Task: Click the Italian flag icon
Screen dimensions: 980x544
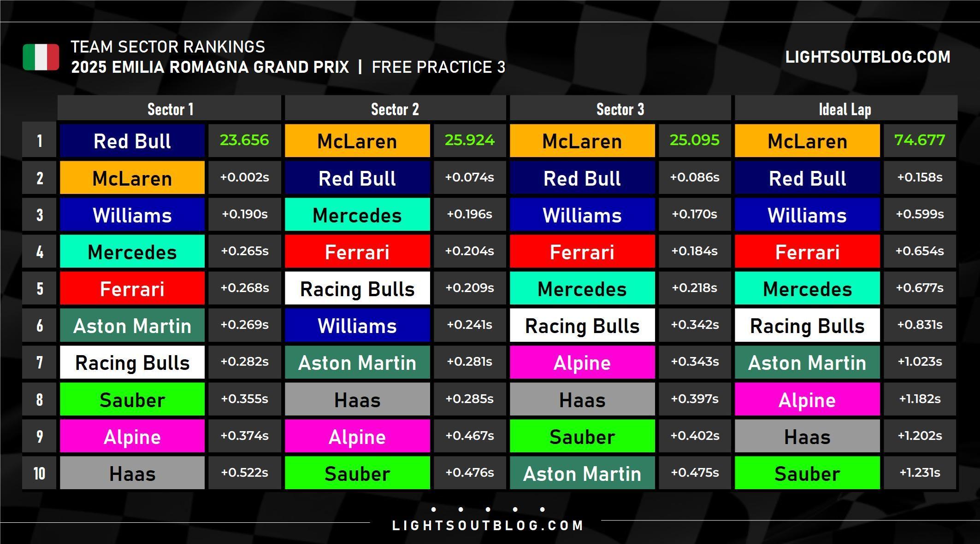Action: point(41,57)
